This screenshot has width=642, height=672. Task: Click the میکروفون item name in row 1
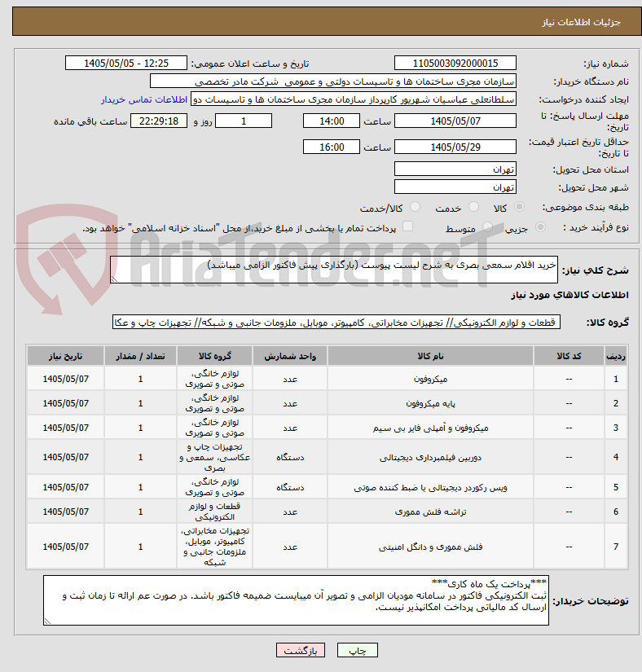pos(430,379)
